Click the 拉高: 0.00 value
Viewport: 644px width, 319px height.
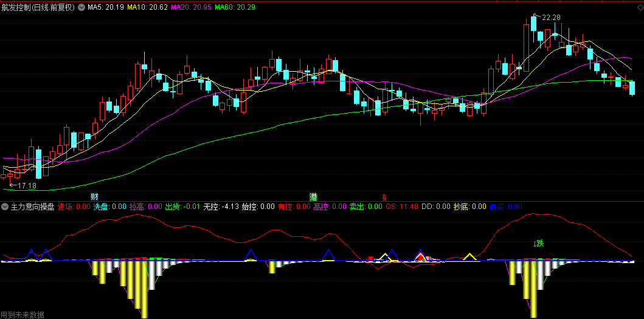pyautogui.click(x=146, y=207)
